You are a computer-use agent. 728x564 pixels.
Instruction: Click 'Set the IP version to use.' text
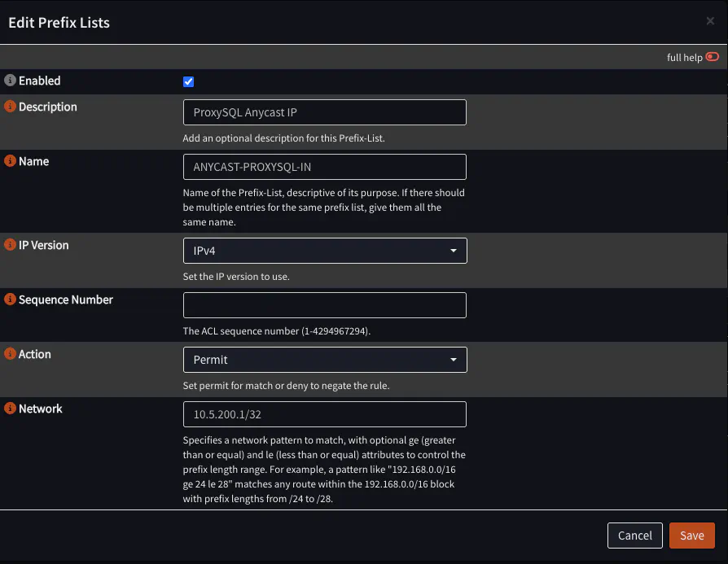(236, 277)
